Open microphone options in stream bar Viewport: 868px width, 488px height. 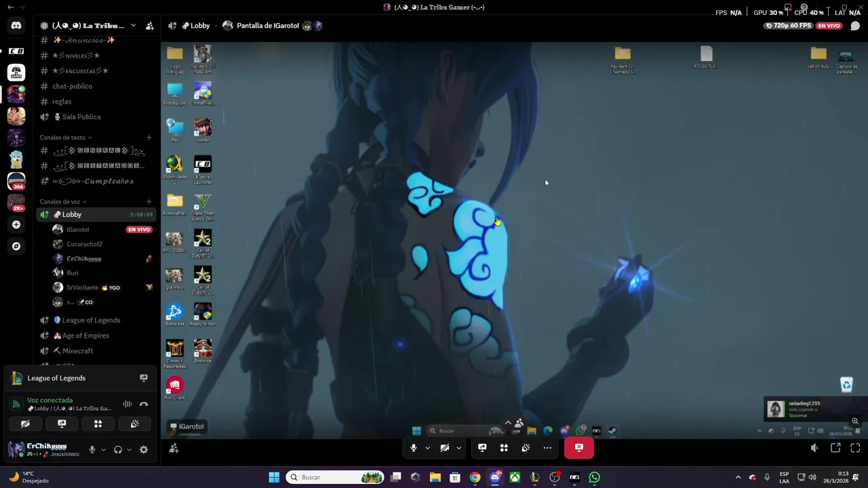(427, 447)
